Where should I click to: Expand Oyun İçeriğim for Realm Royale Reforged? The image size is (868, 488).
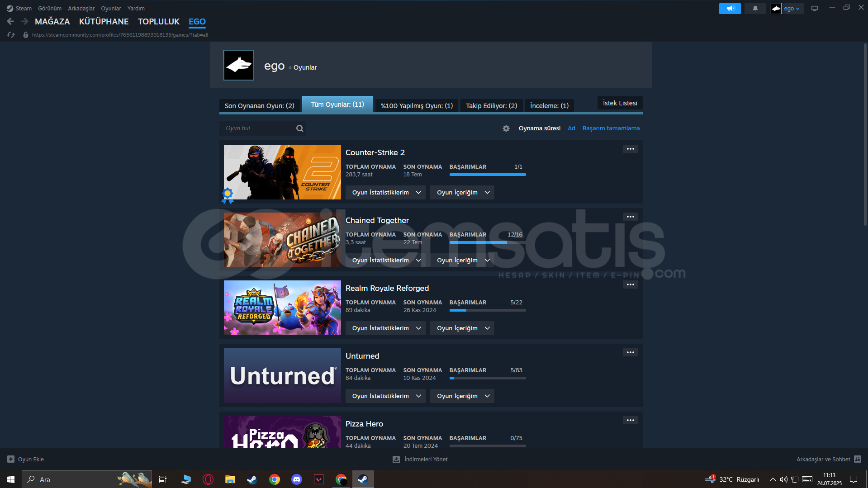(x=462, y=328)
